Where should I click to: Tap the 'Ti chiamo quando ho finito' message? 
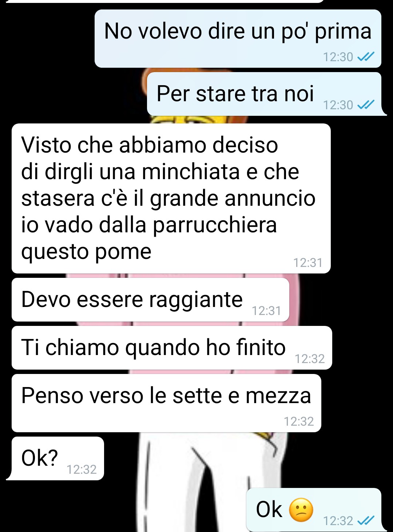pyautogui.click(x=172, y=348)
